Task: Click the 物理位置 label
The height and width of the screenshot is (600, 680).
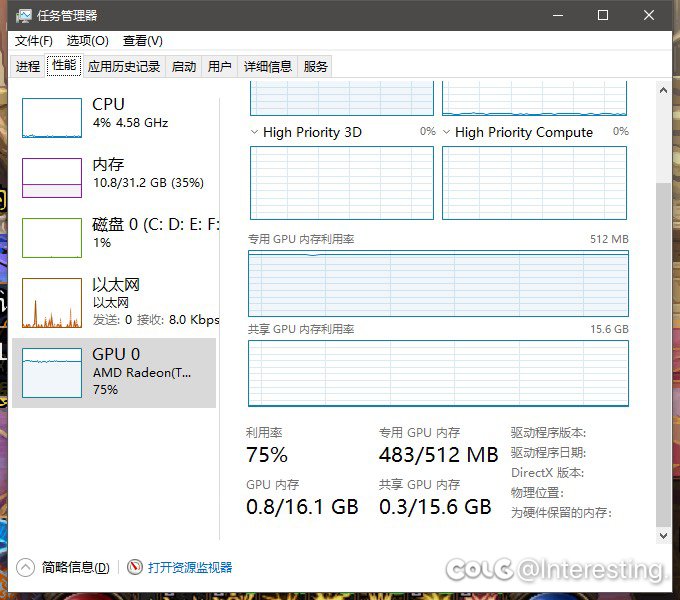Action: pos(537,493)
